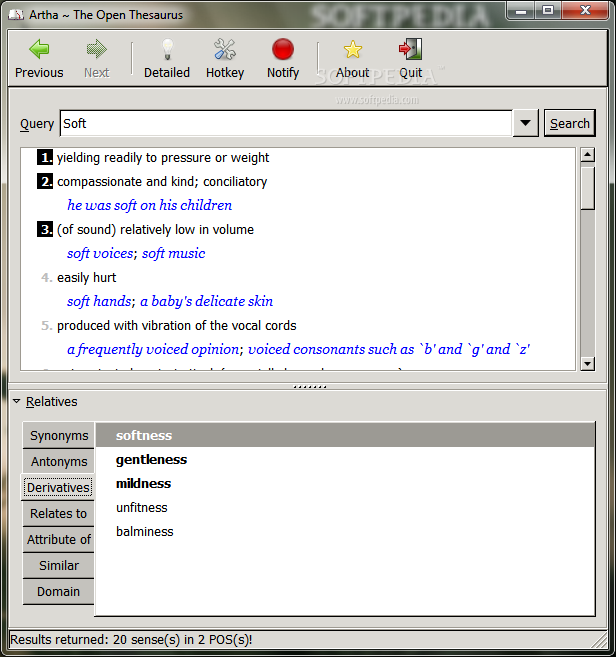The height and width of the screenshot is (657, 616).
Task: Minimize the Artha window
Action: coord(521,10)
